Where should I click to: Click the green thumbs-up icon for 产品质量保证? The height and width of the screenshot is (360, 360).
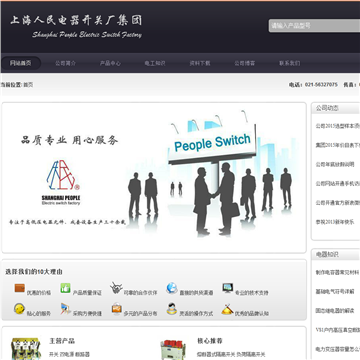tap(65, 288)
